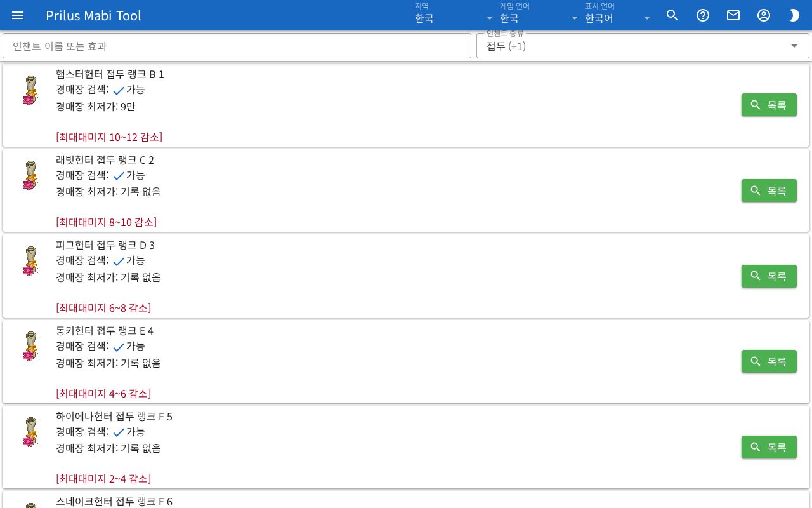Screen dimensions: 812x508
Task: Click the text 스네이크헌터 접두 랭크 F 6
Action: pyautogui.click(x=114, y=501)
